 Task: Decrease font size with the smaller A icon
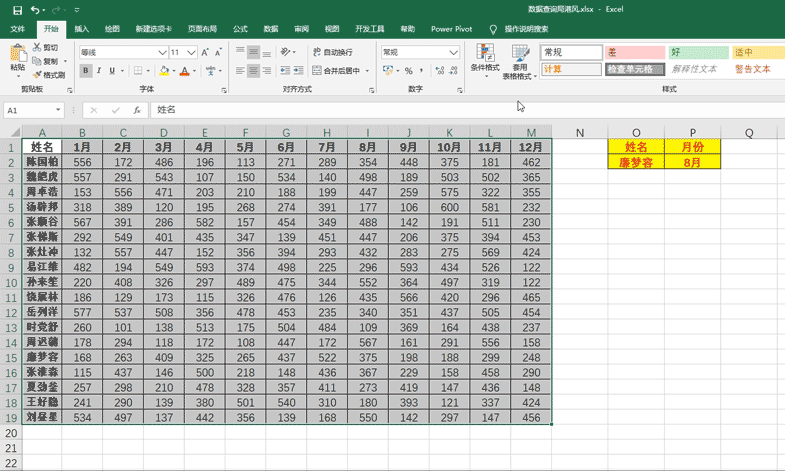[218, 52]
